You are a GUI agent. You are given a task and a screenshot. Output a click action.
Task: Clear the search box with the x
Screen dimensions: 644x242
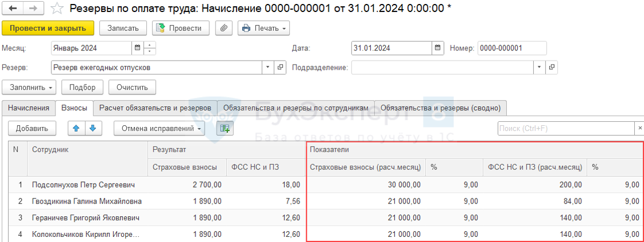pyautogui.click(x=639, y=129)
